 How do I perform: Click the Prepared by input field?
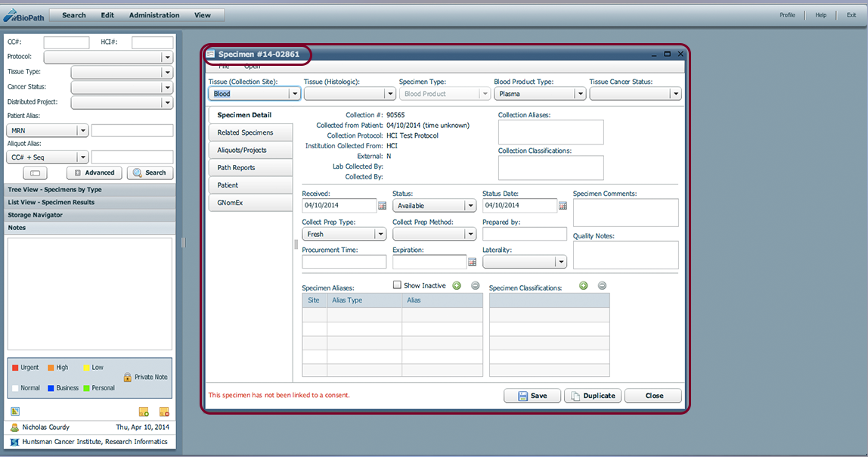(524, 235)
